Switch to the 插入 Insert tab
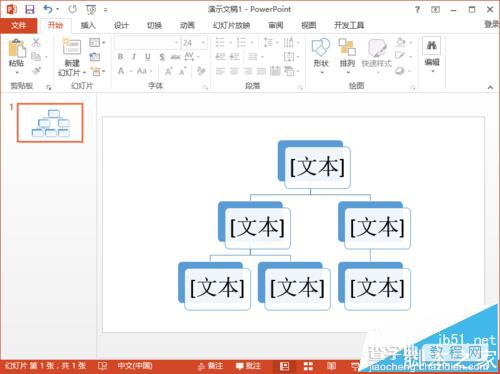Screen dimensions: 500x374 (x=88, y=25)
